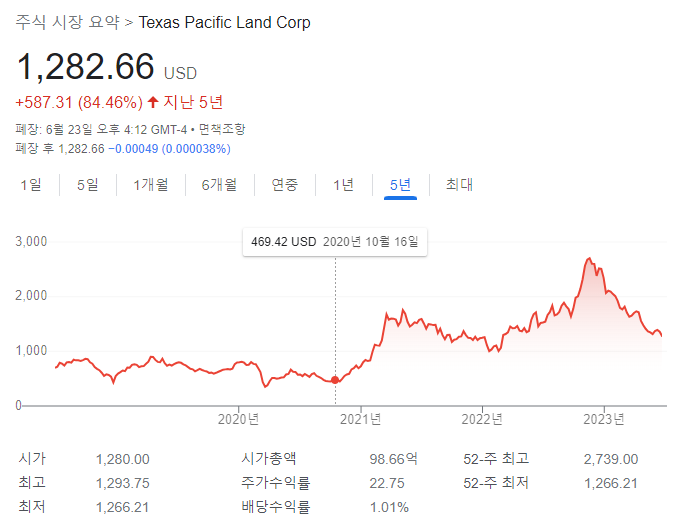Click the 469.42 USD chart tooltip

335,242
